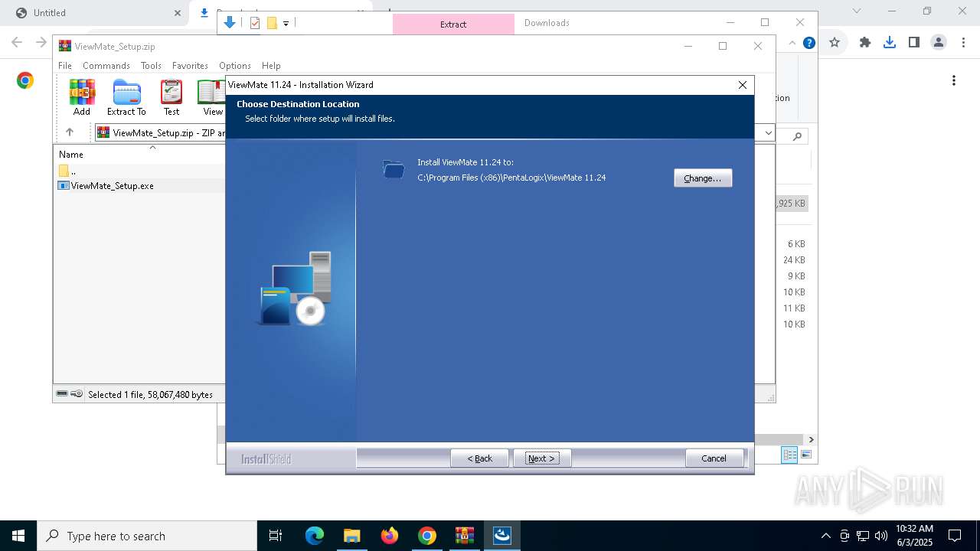The height and width of the screenshot is (551, 980).
Task: Toggle Chrome side panel icon
Action: tap(914, 43)
